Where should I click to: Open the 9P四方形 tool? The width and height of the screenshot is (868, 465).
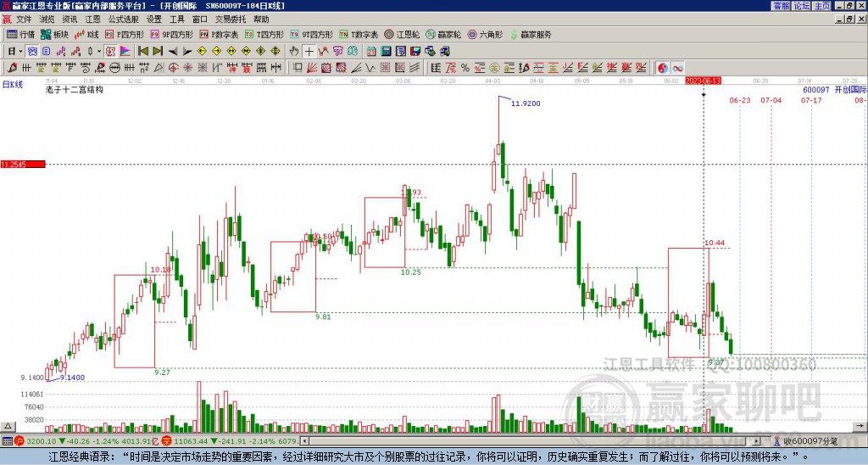pyautogui.click(x=171, y=34)
